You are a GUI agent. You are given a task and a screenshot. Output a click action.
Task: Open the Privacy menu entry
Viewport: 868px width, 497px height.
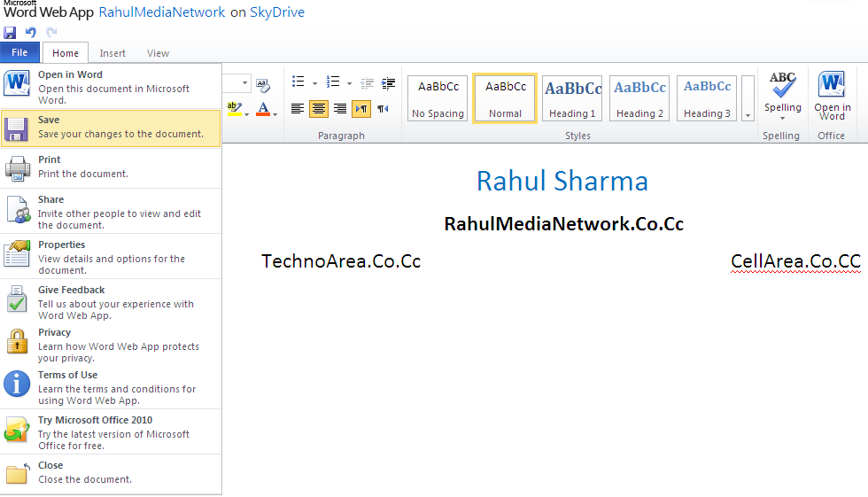tap(111, 345)
